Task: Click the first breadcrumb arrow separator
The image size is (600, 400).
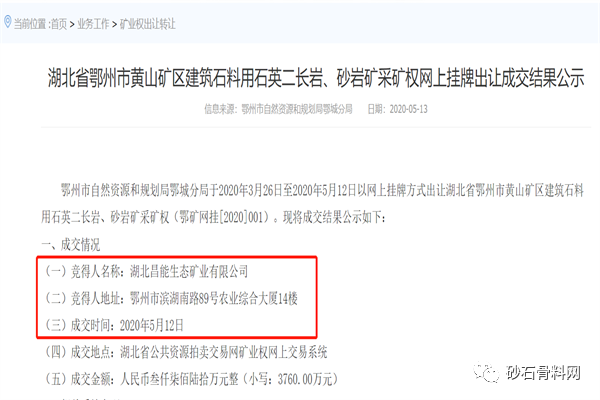Action: 72,24
